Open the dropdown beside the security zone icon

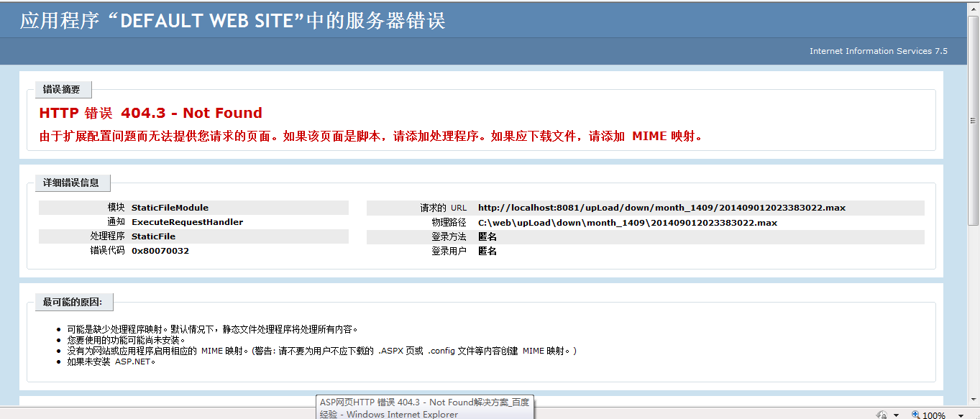896,415
